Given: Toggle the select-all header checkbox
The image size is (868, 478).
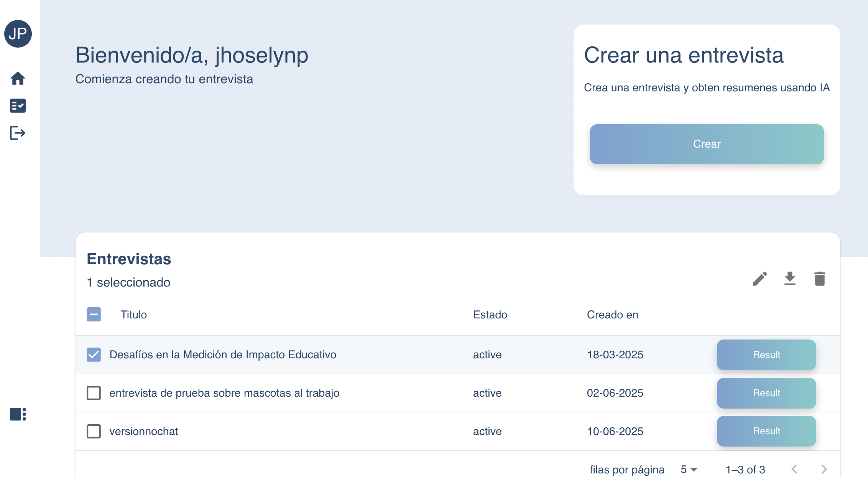Looking at the screenshot, I should coord(94,315).
